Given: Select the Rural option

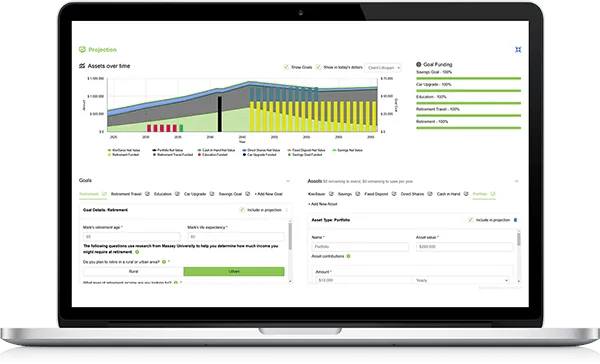Looking at the screenshot, I should [x=133, y=271].
